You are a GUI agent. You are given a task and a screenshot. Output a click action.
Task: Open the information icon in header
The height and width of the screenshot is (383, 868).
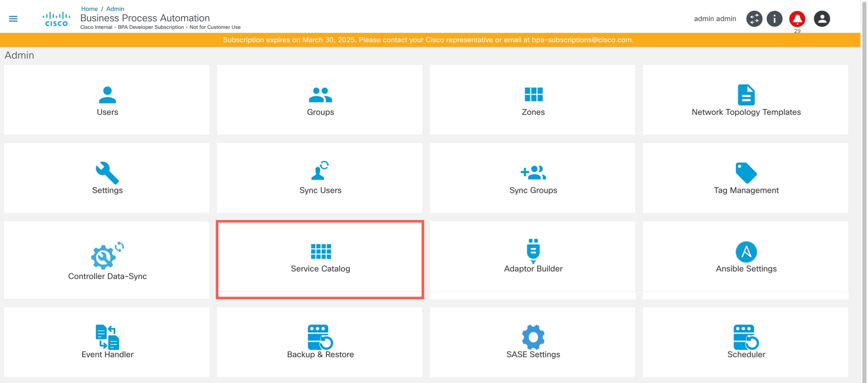[774, 19]
